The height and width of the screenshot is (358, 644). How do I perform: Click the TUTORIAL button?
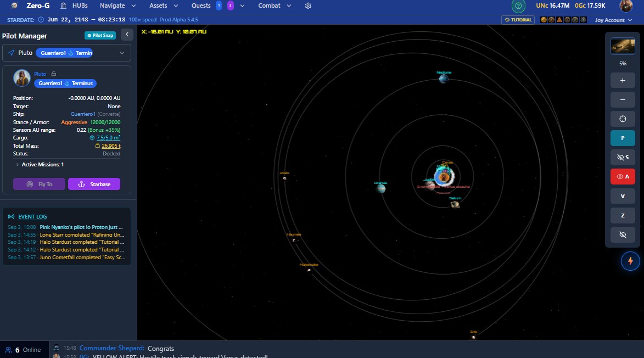pyautogui.click(x=518, y=20)
